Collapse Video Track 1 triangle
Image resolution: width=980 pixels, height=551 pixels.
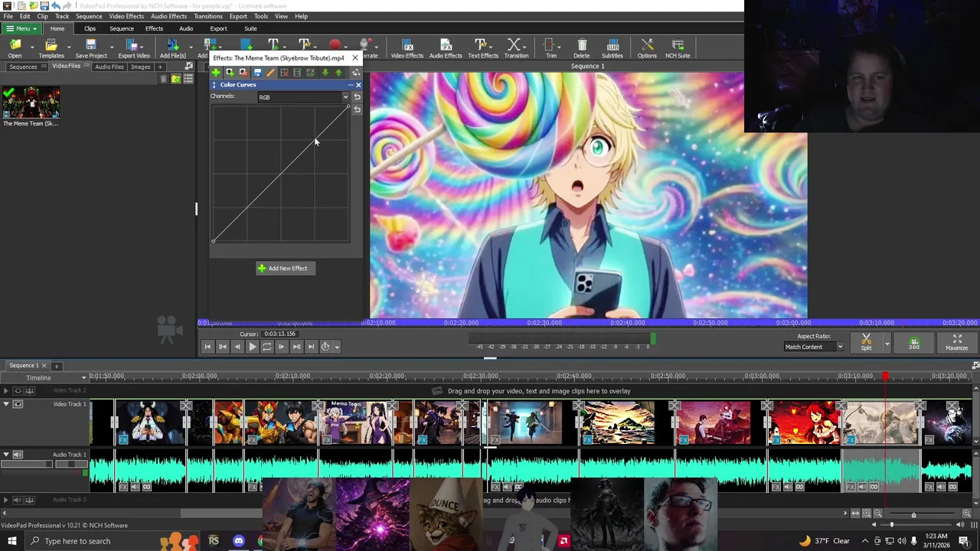(6, 404)
